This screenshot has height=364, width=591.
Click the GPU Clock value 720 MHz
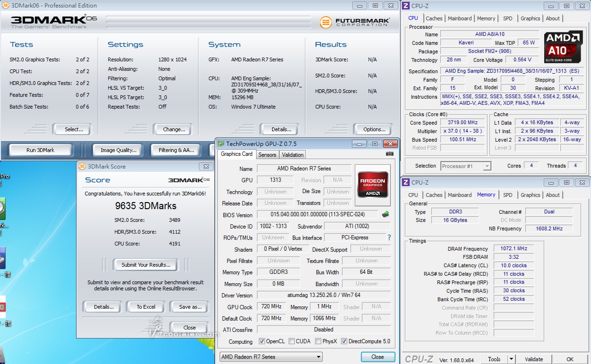[271, 307]
